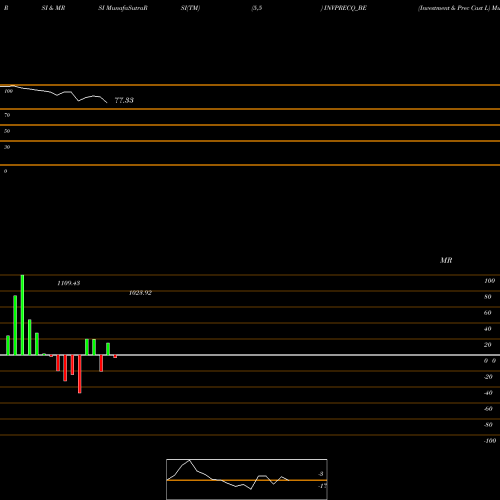Click the 'SI MunafaSutraR' header text
The image size is (500, 500).
(x=123, y=8)
